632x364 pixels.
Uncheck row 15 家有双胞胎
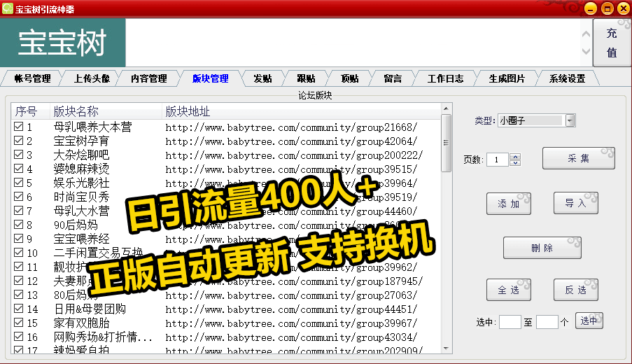(18, 323)
